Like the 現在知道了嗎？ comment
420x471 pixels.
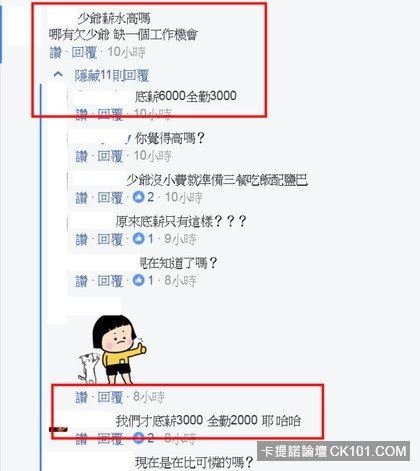81,281
